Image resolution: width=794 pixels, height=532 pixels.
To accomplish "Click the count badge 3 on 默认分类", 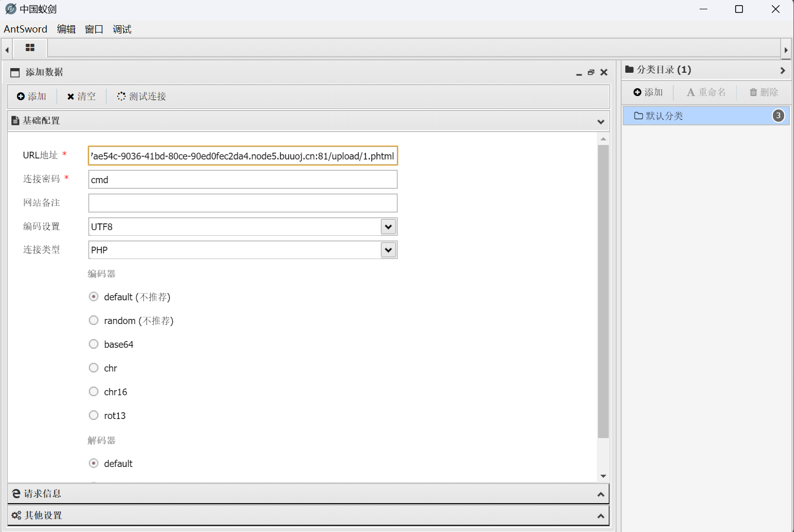I will click(x=779, y=116).
